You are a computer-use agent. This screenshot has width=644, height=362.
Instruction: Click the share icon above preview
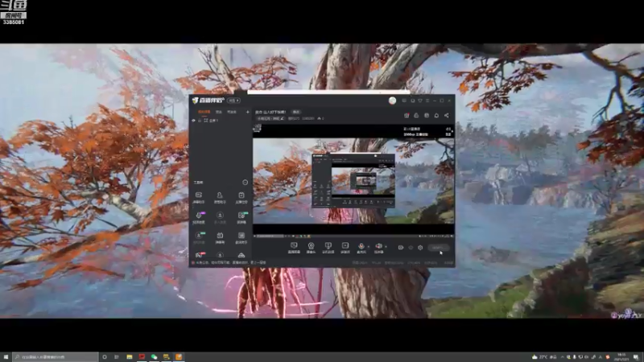click(447, 116)
